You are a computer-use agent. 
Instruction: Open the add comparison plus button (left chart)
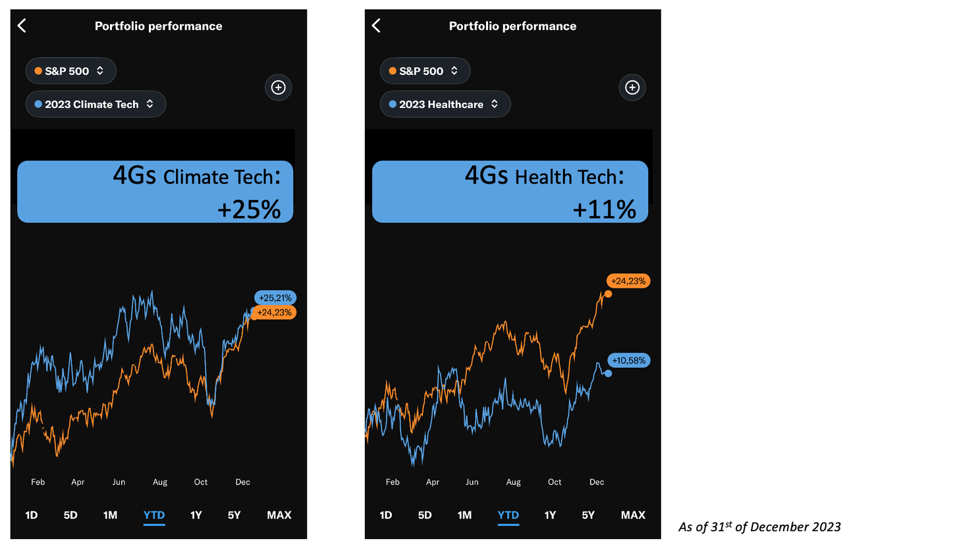278,87
